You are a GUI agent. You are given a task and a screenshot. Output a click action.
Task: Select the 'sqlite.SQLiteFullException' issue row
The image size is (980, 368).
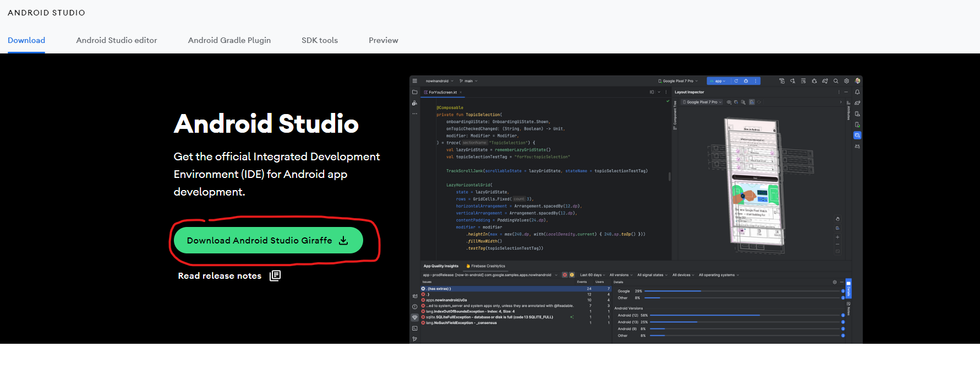click(516, 317)
